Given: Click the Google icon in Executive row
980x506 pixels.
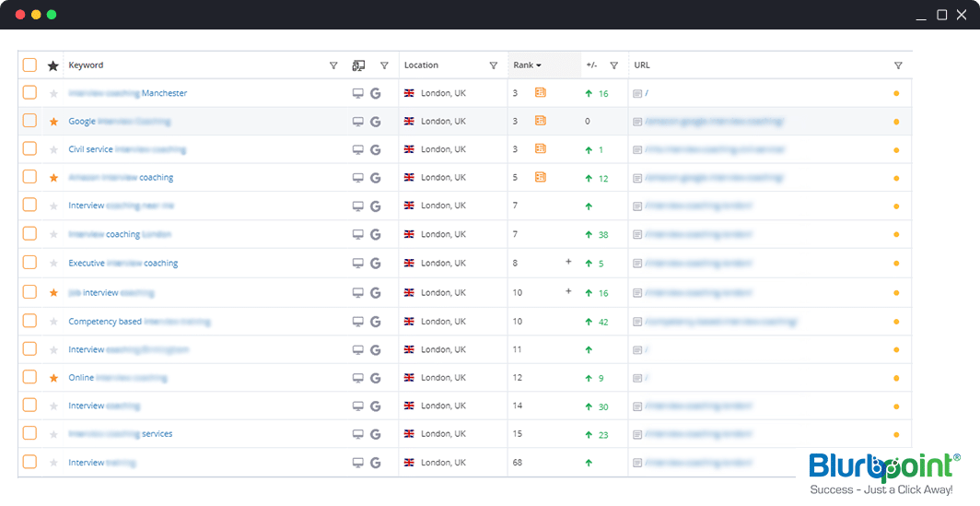Looking at the screenshot, I should (x=375, y=264).
